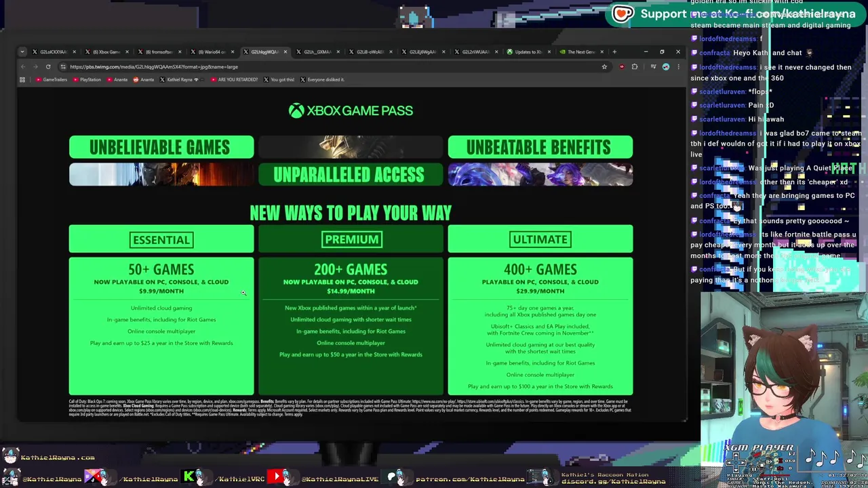The image size is (868, 488).
Task: Open the Updates to Xbox tab
Action: point(528,52)
